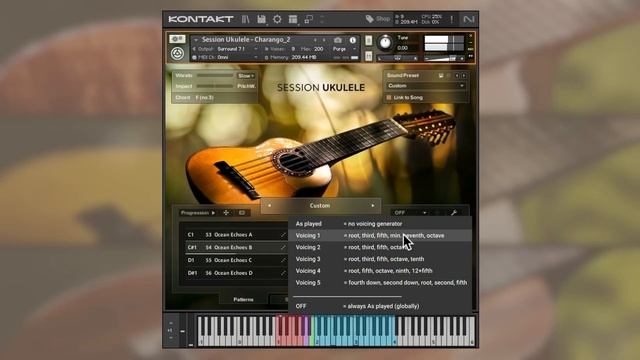Viewport: 640px width, 360px height.
Task: Go to previous Sound Preset
Action: 457,76
